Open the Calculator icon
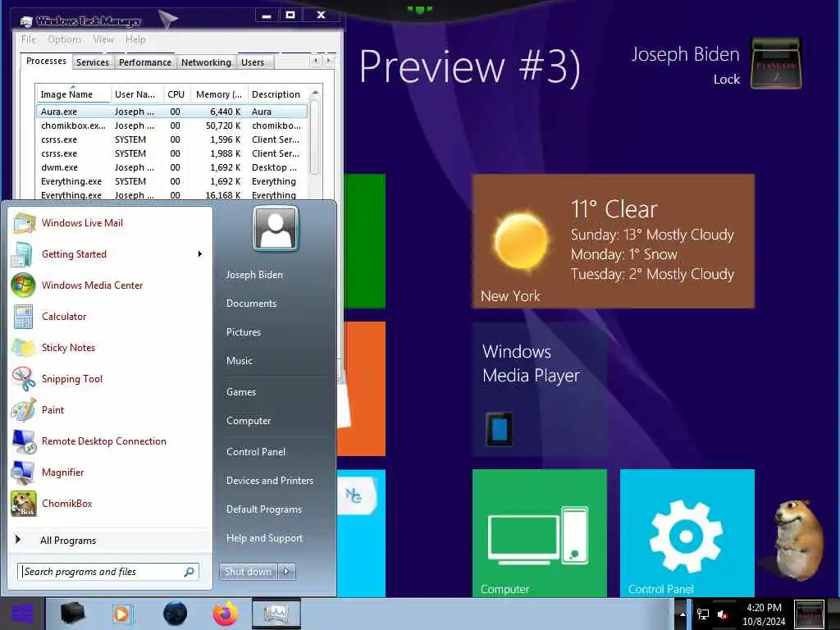Image resolution: width=840 pixels, height=630 pixels. coord(23,317)
